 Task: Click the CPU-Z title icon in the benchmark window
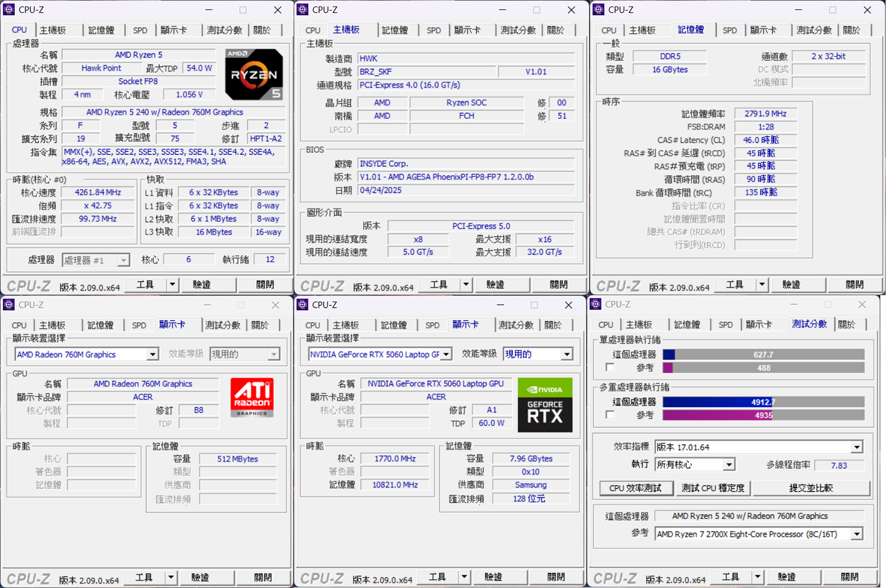(596, 304)
